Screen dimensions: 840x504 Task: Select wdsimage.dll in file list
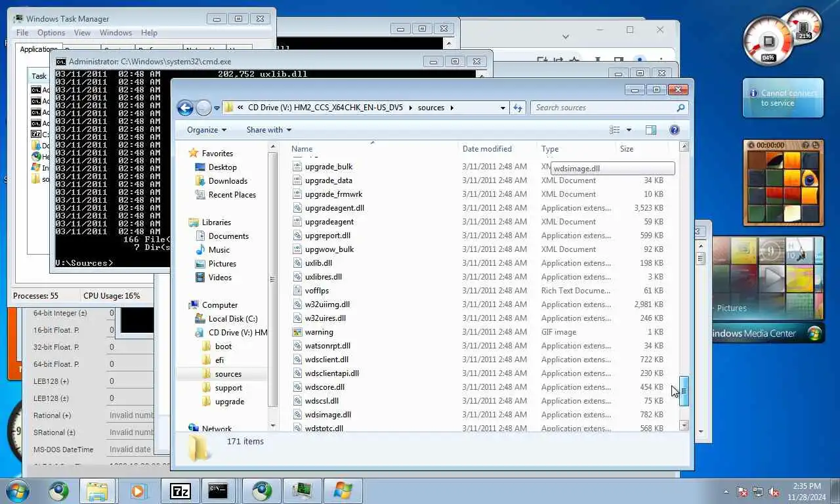[327, 415]
